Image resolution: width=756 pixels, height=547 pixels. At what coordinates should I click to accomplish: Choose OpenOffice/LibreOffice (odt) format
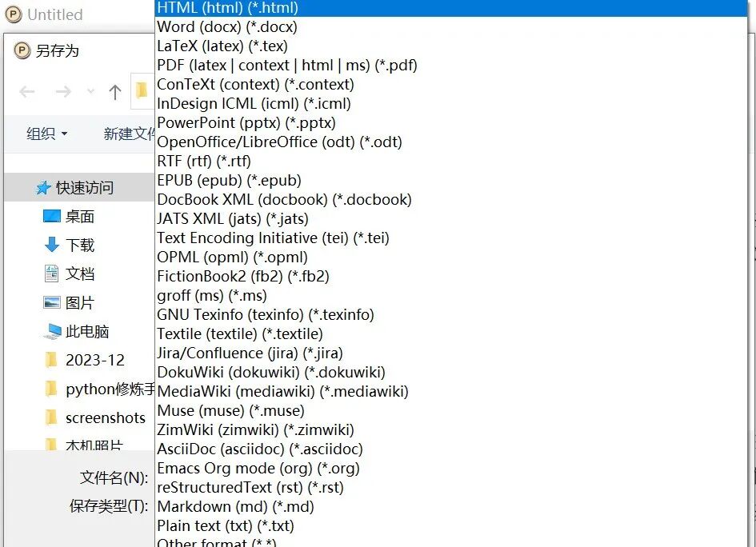pyautogui.click(x=451, y=142)
